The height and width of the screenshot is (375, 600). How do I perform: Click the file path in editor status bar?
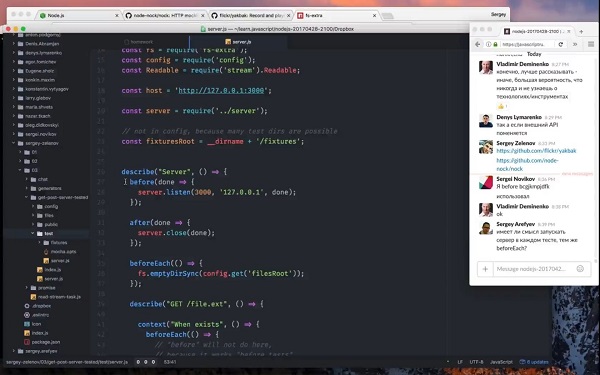click(x=67, y=362)
